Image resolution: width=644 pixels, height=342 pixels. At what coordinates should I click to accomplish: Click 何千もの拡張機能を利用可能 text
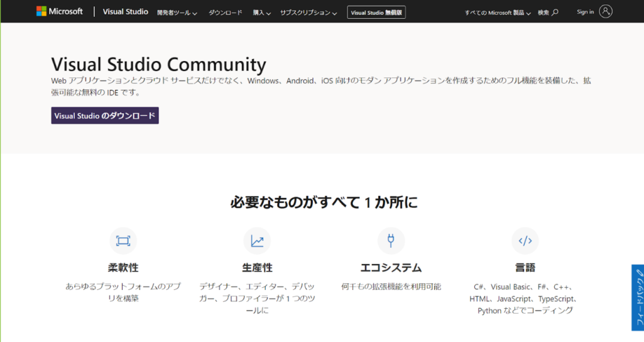(x=391, y=287)
